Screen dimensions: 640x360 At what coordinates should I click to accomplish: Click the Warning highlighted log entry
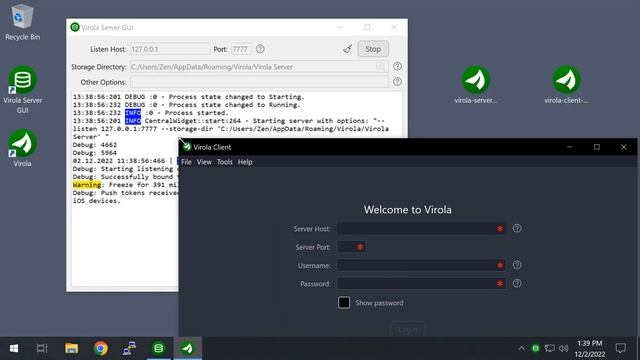tap(87, 184)
